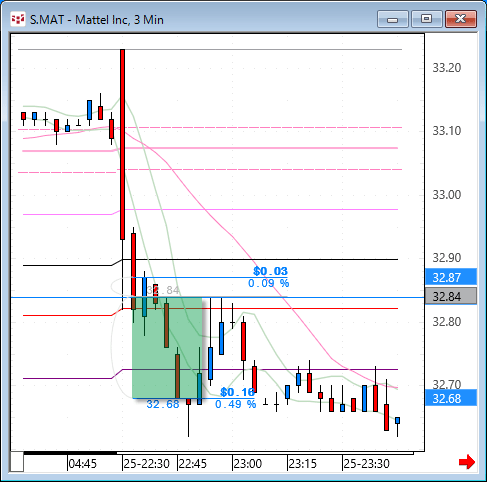Minimize the S.MAT chart window
This screenshot has width=487, height=482.
pyautogui.click(x=393, y=19)
